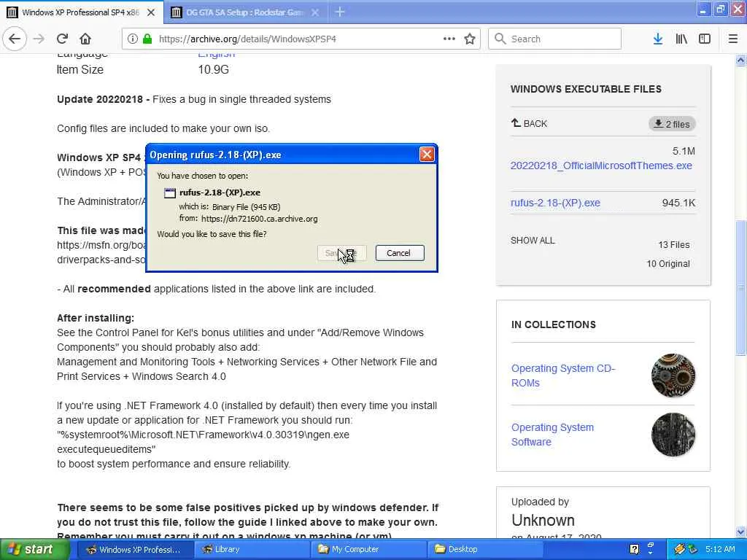
Task: Toggle the Firefox sidebar view
Action: pos(704,39)
